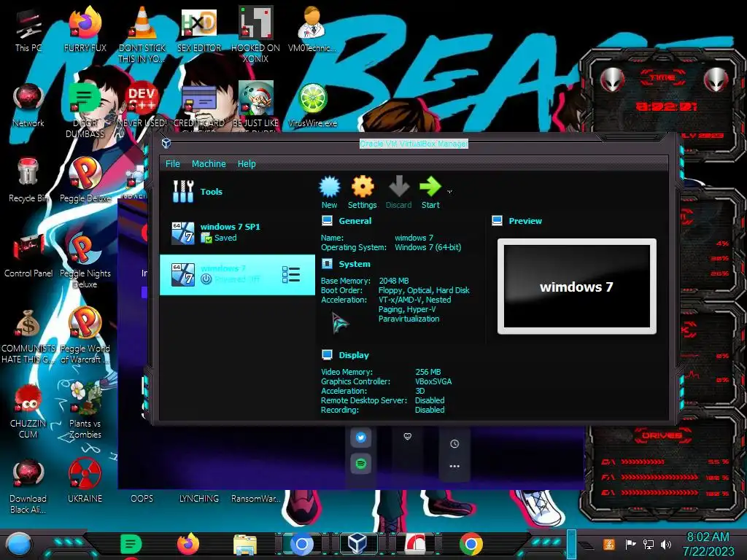The width and height of the screenshot is (747, 560).
Task: Open File Explorer from the taskbar
Action: (x=245, y=545)
